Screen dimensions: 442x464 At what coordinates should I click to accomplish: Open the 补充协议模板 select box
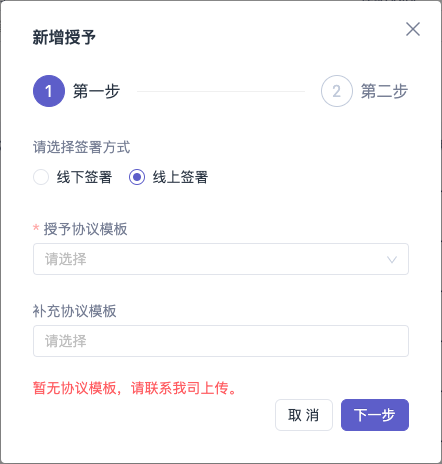[x=221, y=341]
